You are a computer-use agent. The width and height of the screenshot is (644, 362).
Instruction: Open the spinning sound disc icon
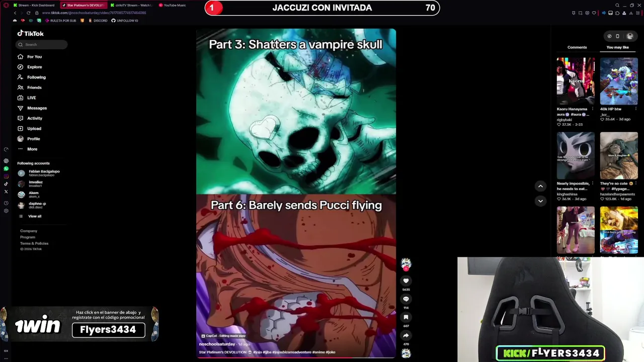tap(406, 353)
